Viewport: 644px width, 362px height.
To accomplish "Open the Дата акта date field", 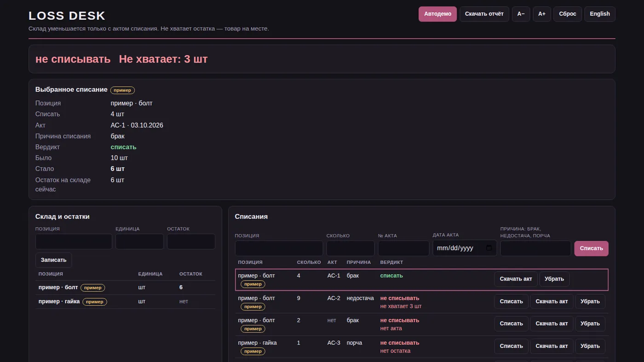I will click(465, 248).
